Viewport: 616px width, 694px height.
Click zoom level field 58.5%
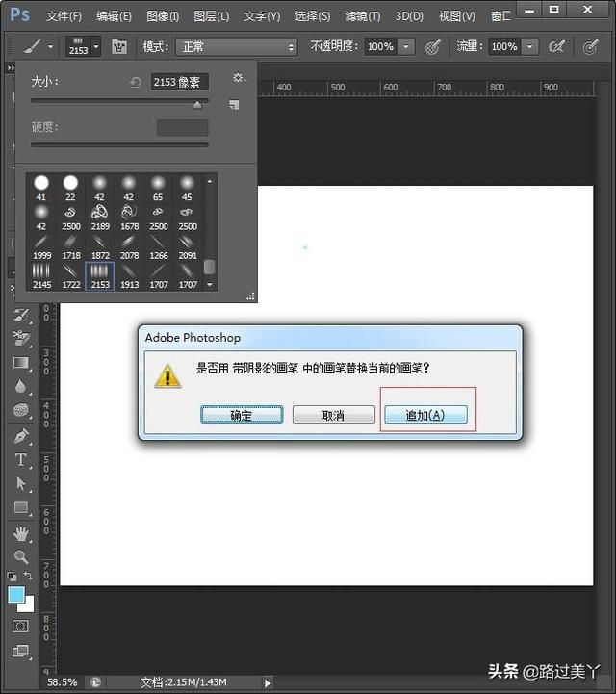pyautogui.click(x=63, y=682)
